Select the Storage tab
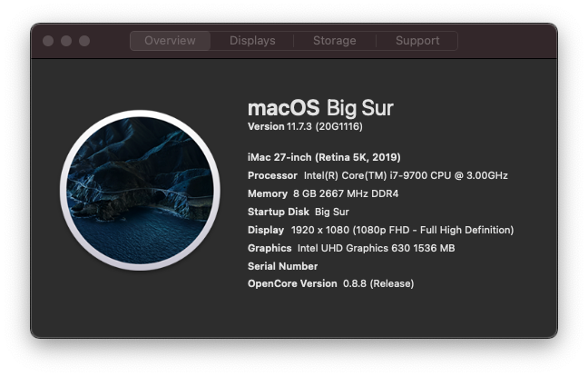This screenshot has width=588, height=376. click(335, 41)
